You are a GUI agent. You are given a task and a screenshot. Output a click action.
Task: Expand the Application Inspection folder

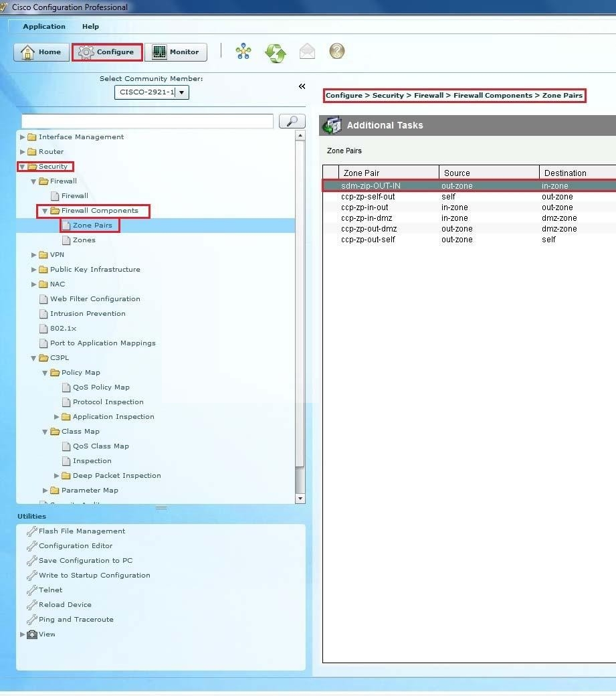(x=56, y=417)
